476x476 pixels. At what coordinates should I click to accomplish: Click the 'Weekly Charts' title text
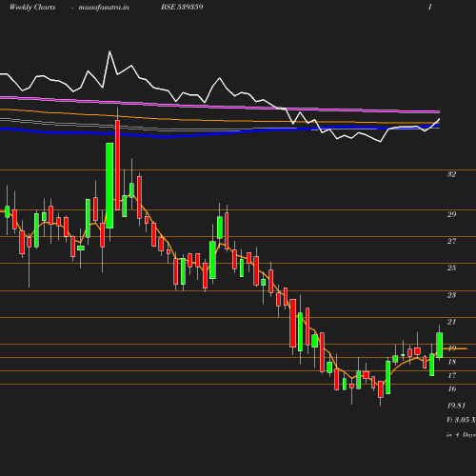32,7
